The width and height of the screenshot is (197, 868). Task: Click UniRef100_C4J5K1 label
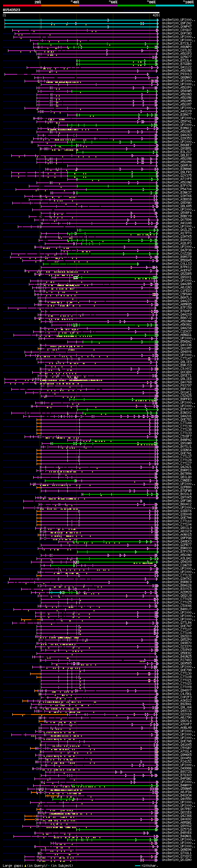177,694
